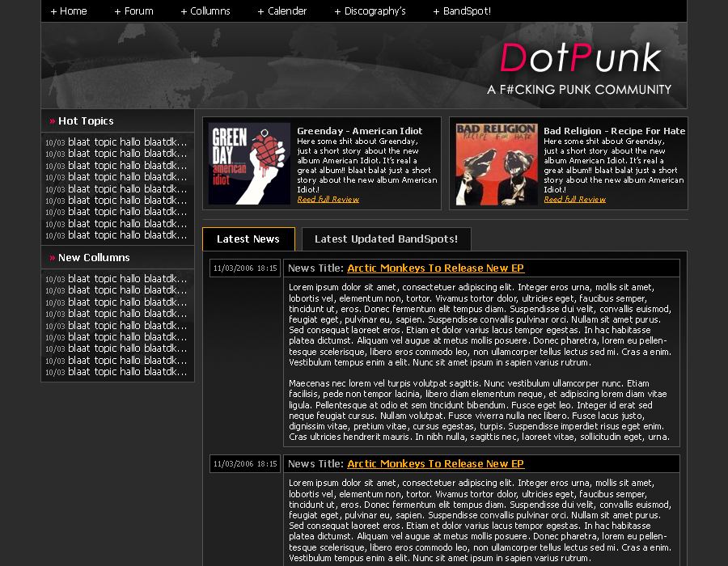Click the red arrows beside New Collumns
This screenshot has height=566, width=728.
pos(53,258)
